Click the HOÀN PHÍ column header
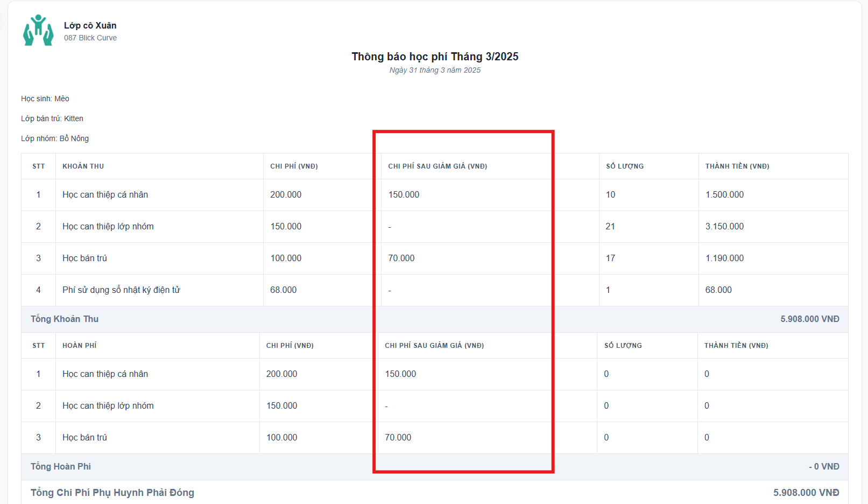 coord(79,346)
